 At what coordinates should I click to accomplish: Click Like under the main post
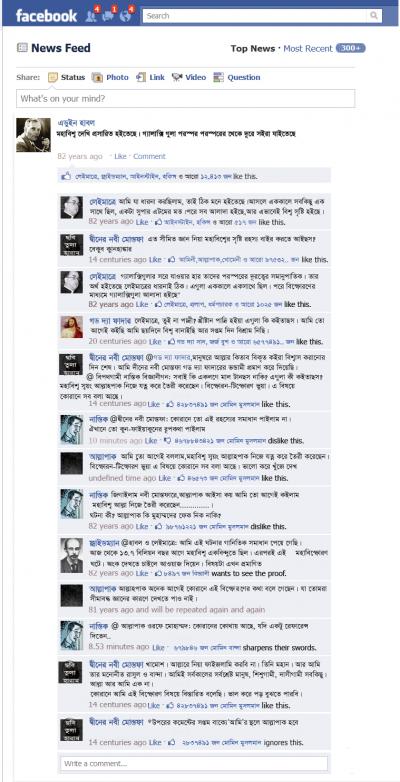[120, 156]
